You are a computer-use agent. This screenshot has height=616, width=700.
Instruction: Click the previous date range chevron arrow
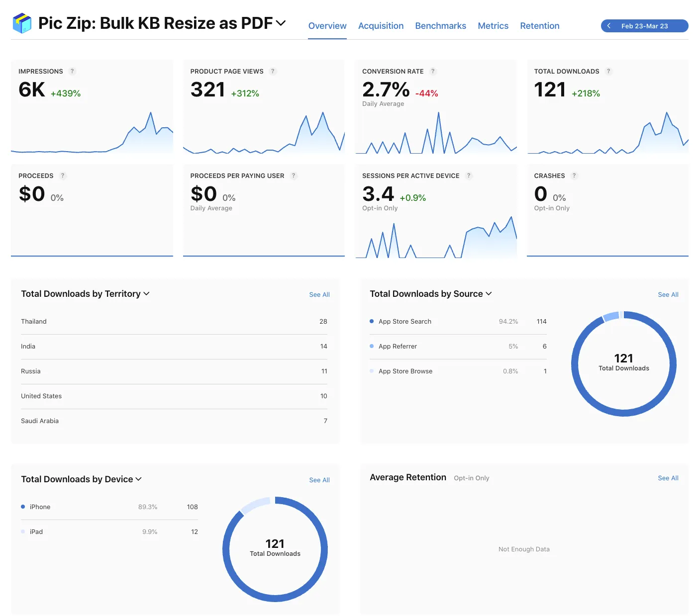(x=608, y=25)
